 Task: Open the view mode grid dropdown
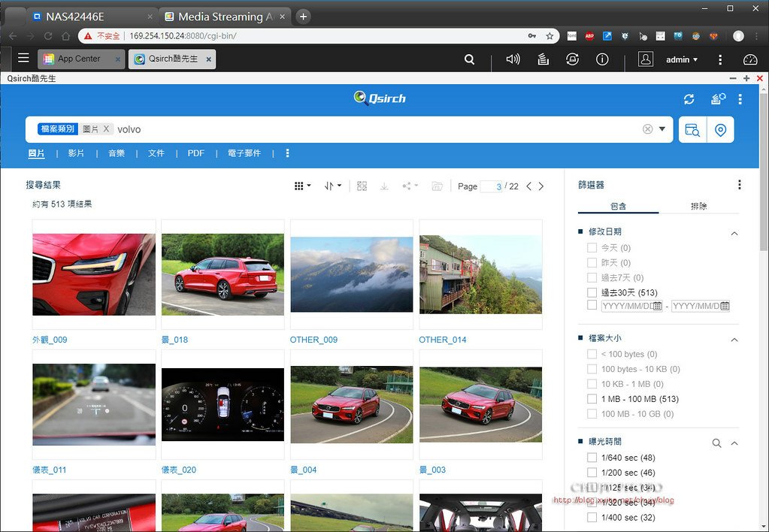click(302, 186)
